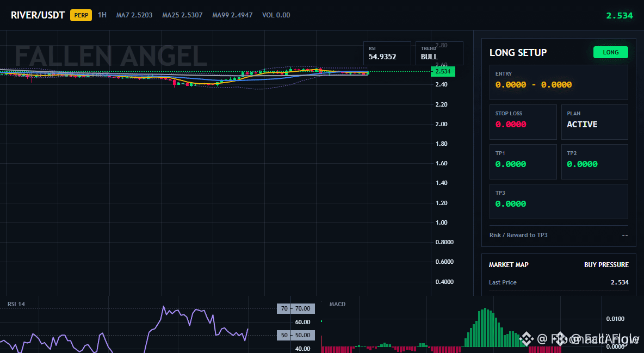Click the MARKET MAP heading
Image resolution: width=644 pixels, height=353 pixels.
tap(509, 265)
